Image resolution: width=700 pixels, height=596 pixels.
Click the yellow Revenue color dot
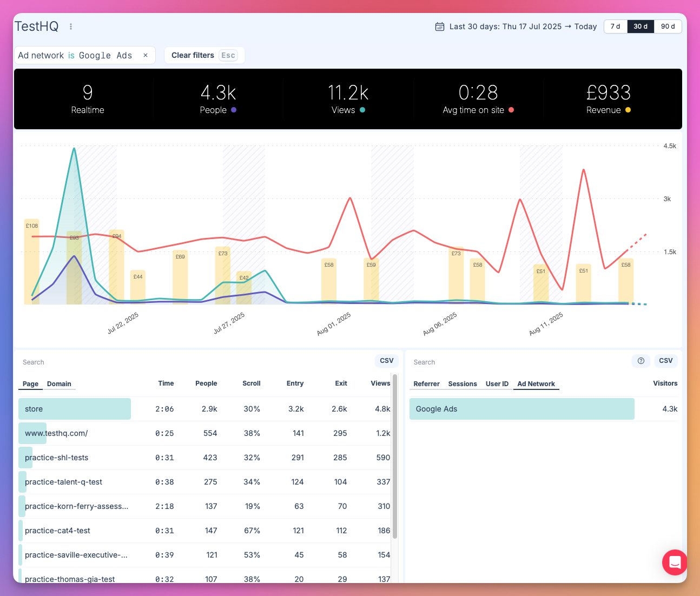[628, 110]
